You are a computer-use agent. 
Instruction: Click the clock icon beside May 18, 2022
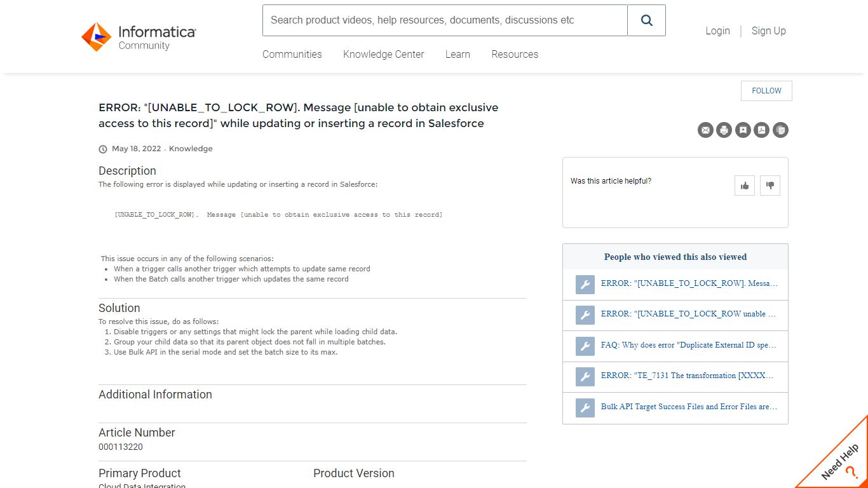(103, 149)
